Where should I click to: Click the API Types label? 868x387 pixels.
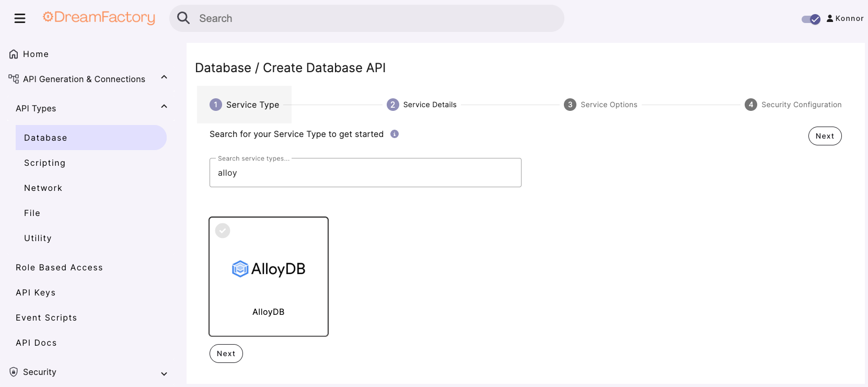[x=36, y=108]
